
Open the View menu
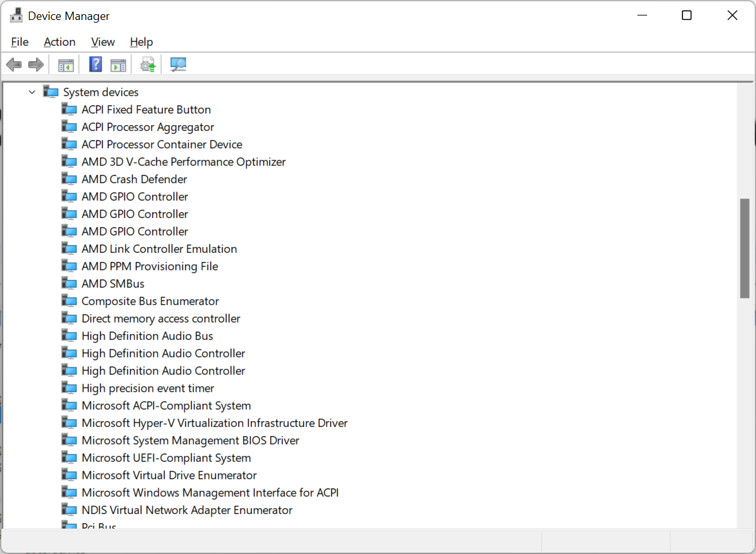point(102,42)
